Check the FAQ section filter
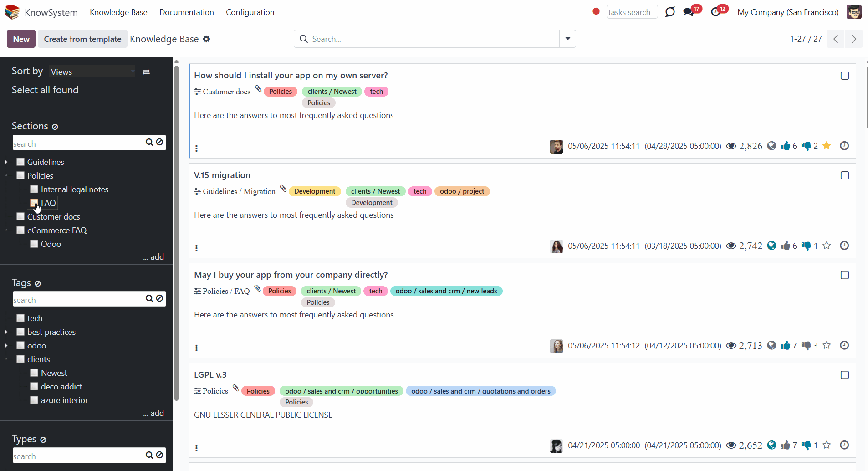 [x=34, y=203]
